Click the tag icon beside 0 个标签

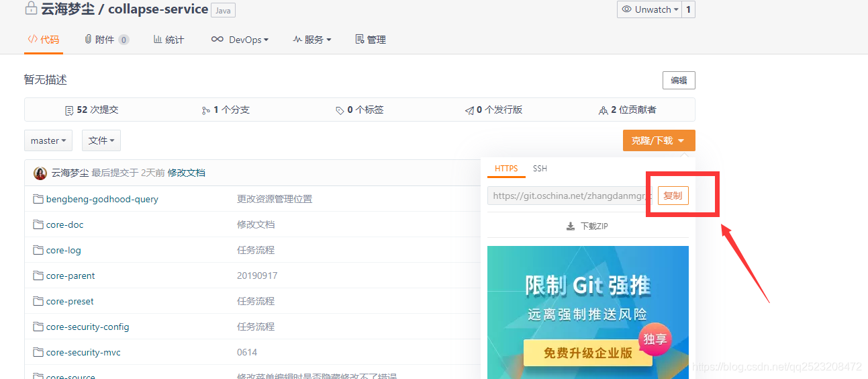(x=340, y=110)
